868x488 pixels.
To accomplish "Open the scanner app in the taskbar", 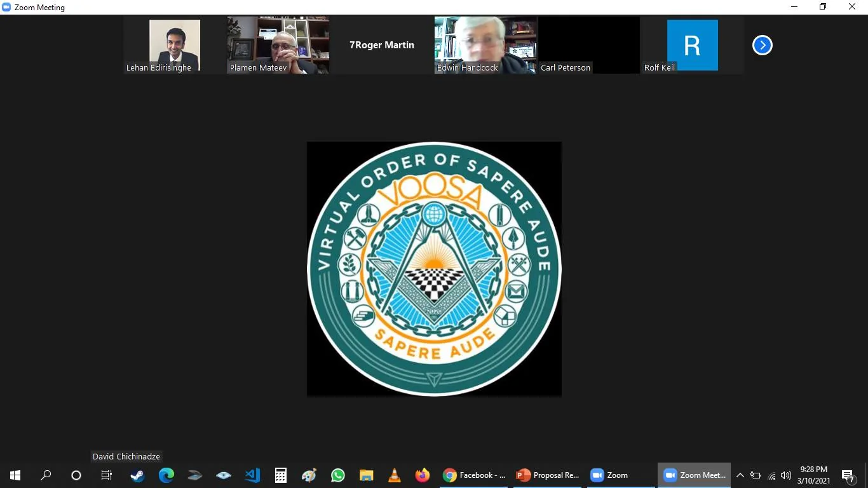I will [194, 475].
